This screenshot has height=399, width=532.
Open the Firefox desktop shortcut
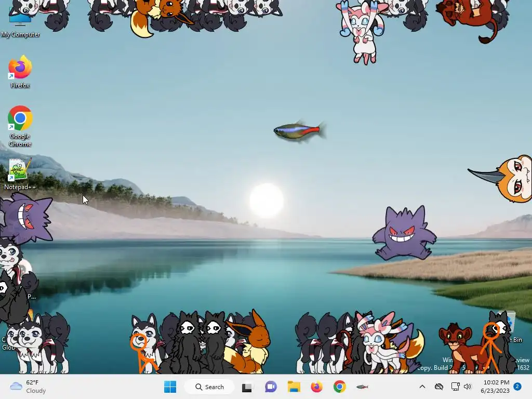[20, 72]
